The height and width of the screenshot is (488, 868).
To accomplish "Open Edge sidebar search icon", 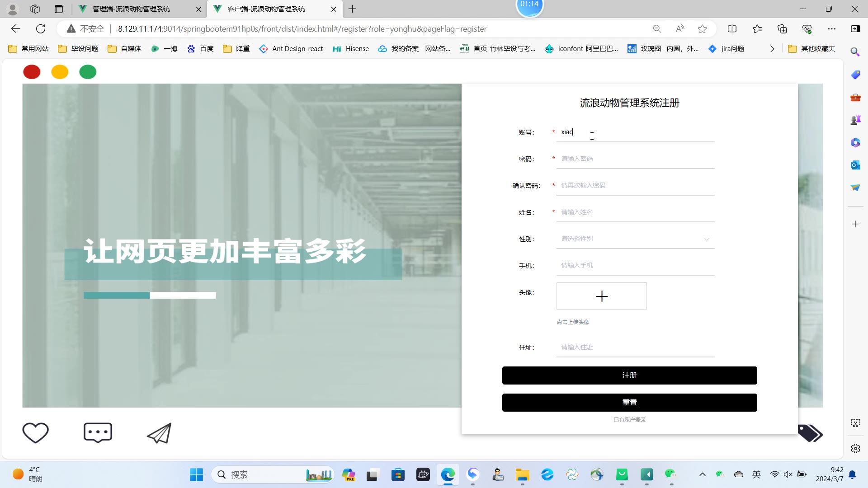I will coord(855,52).
